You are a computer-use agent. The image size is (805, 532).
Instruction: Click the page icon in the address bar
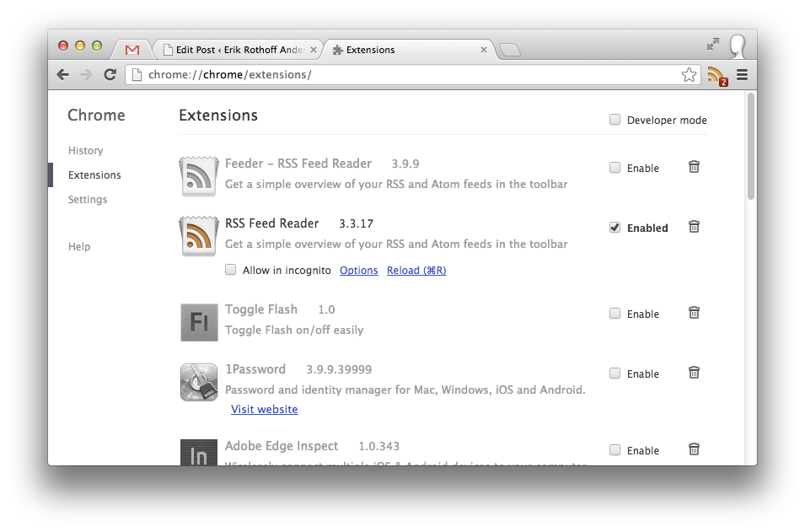pos(137,75)
